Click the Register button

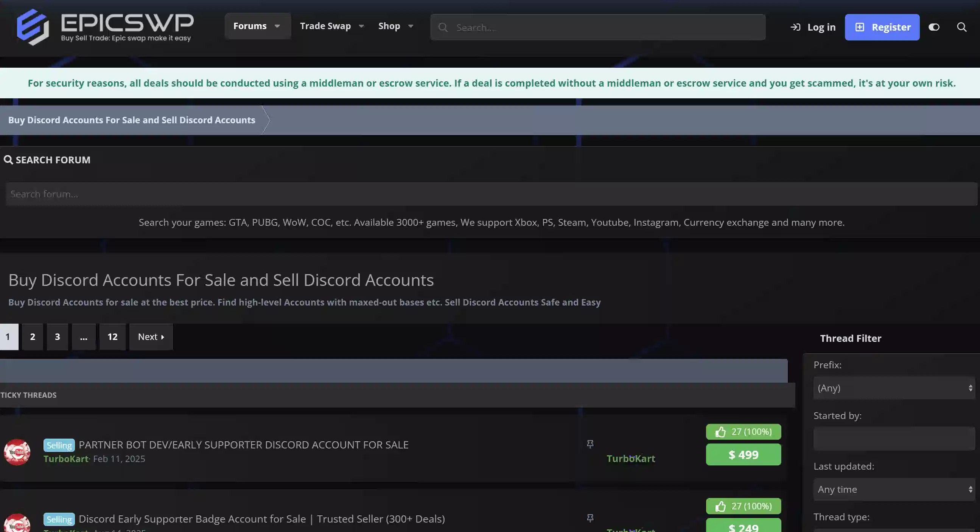coord(882,27)
